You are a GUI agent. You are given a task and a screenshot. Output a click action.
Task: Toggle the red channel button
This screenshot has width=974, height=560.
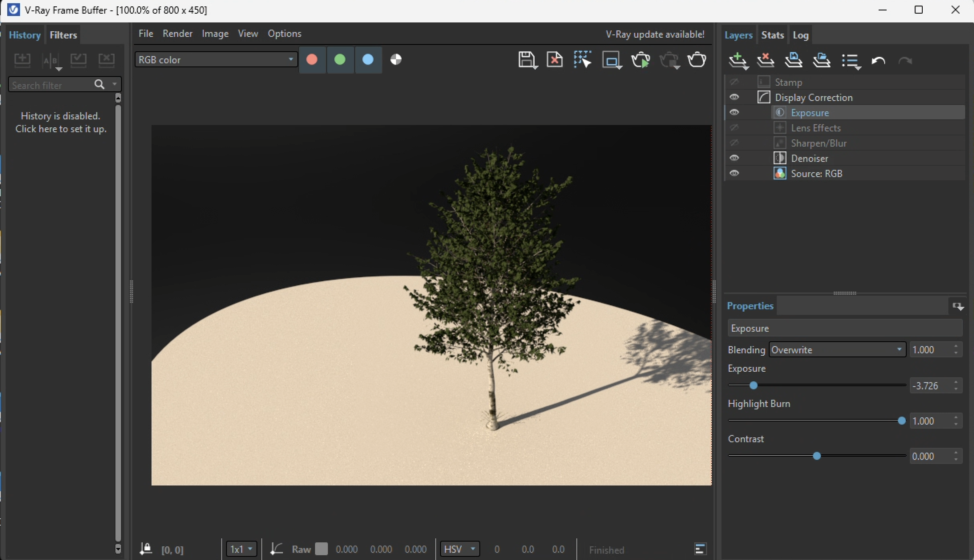312,60
